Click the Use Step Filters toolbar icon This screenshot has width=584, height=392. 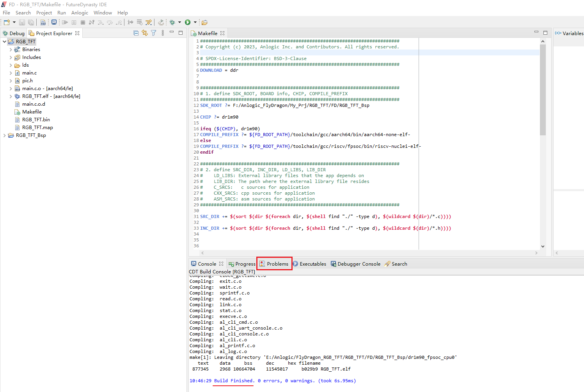tap(149, 22)
